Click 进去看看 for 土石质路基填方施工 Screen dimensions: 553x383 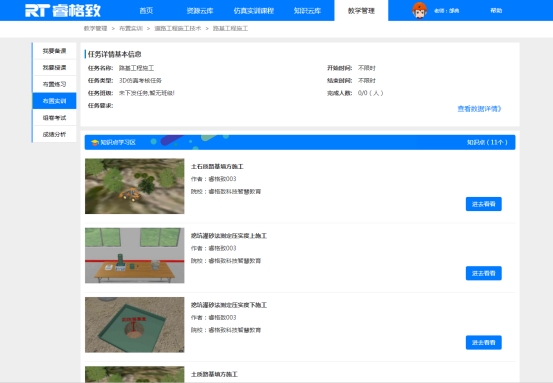[x=484, y=204]
